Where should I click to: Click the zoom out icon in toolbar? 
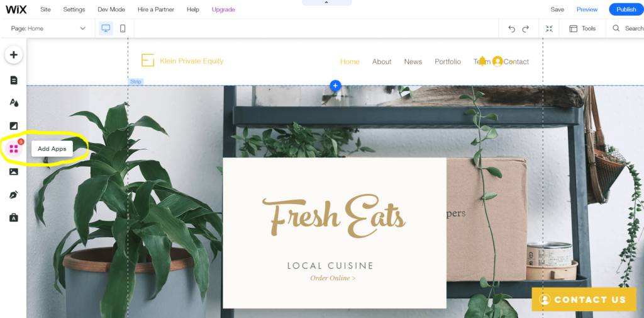coord(549,28)
